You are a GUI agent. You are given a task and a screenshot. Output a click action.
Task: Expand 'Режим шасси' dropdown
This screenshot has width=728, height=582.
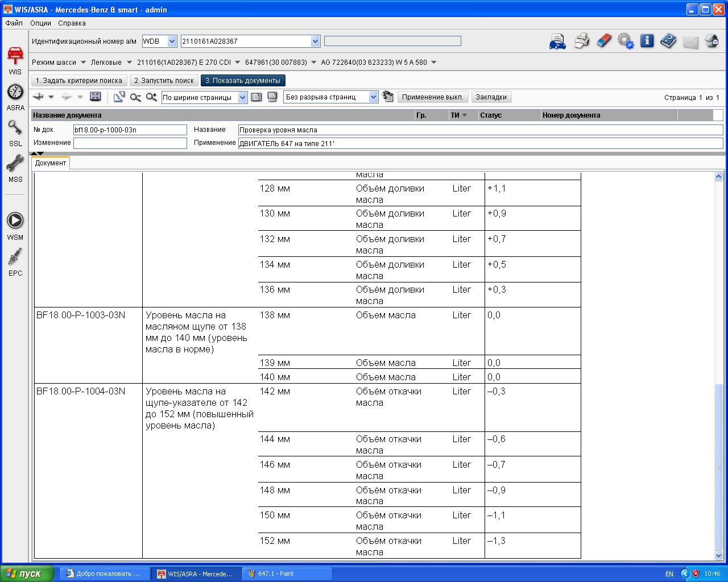(83, 63)
